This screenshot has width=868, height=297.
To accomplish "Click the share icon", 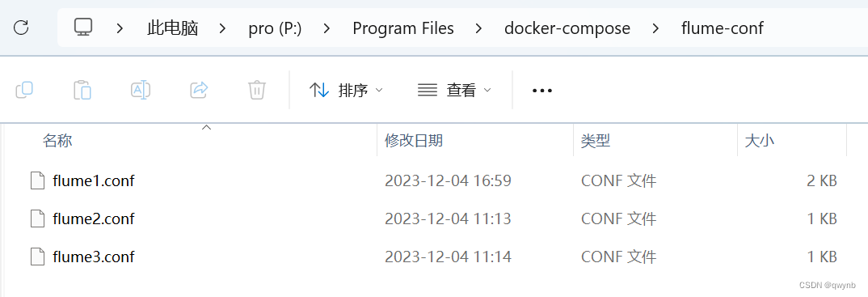I will pyautogui.click(x=199, y=90).
